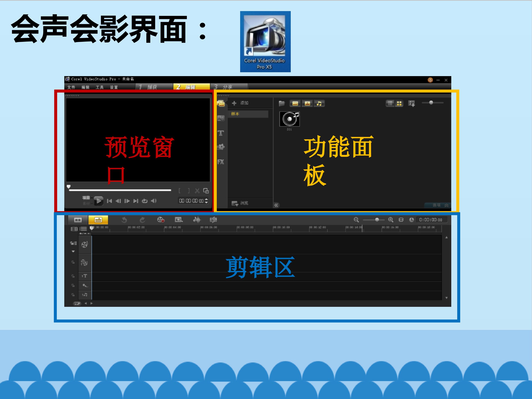Screen dimensions: 532x399
Task: Open the File menu
Action: pos(71,87)
